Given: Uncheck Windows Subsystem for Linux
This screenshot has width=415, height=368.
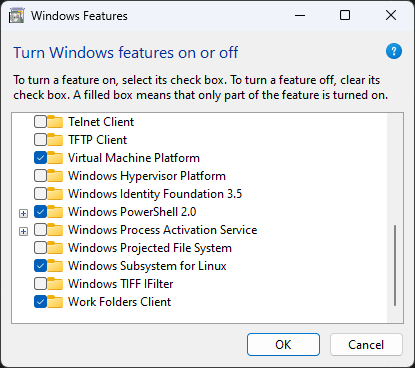Looking at the screenshot, I should [40, 266].
